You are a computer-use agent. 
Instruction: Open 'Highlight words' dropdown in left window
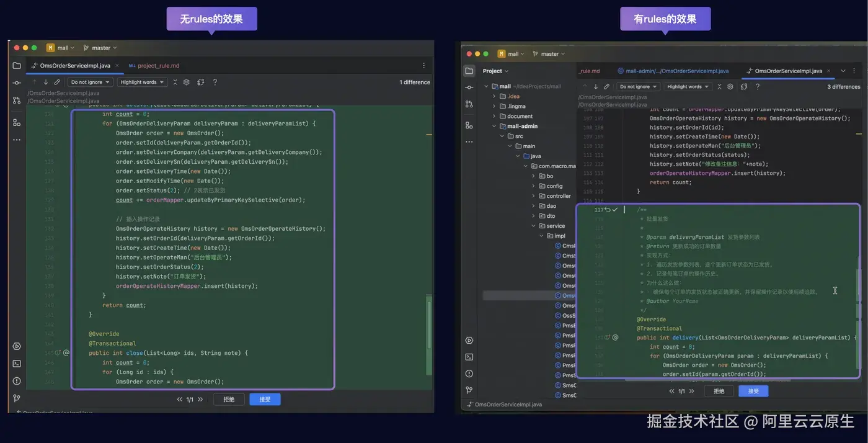point(143,82)
